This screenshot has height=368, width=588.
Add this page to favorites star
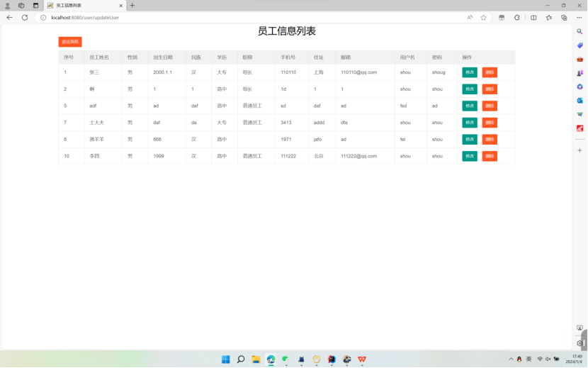pyautogui.click(x=483, y=18)
